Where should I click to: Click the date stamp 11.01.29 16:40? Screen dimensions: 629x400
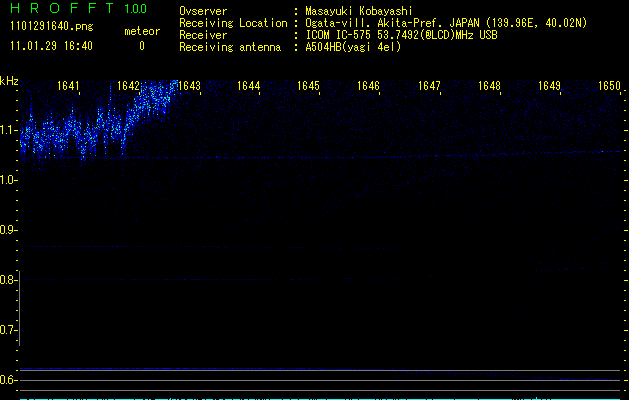pos(51,46)
